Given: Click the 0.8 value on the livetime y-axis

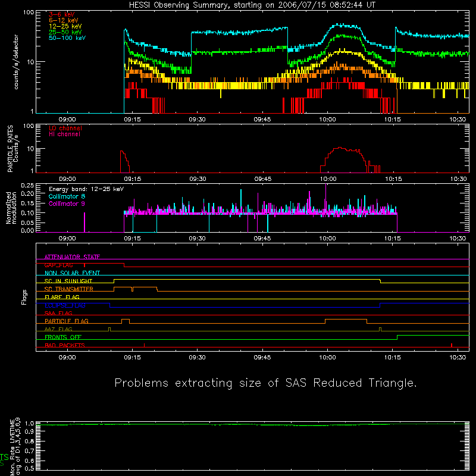Looking at the screenshot, I should pyautogui.click(x=29, y=441).
